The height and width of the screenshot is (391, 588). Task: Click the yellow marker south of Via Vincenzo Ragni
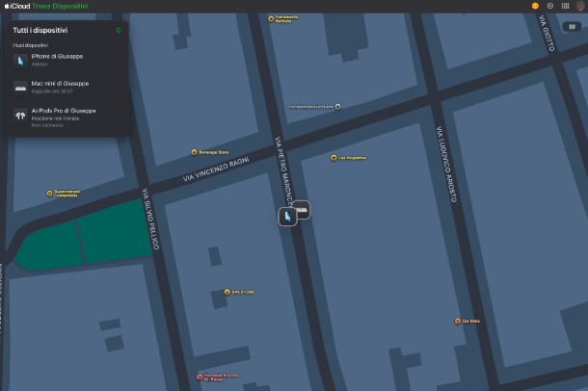click(227, 292)
